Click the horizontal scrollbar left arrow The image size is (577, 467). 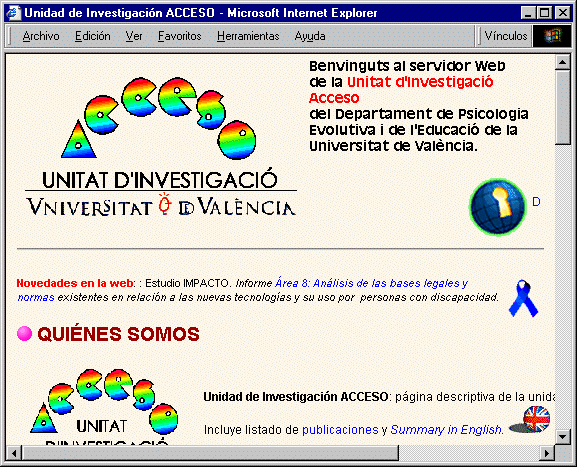pyautogui.click(x=14, y=453)
